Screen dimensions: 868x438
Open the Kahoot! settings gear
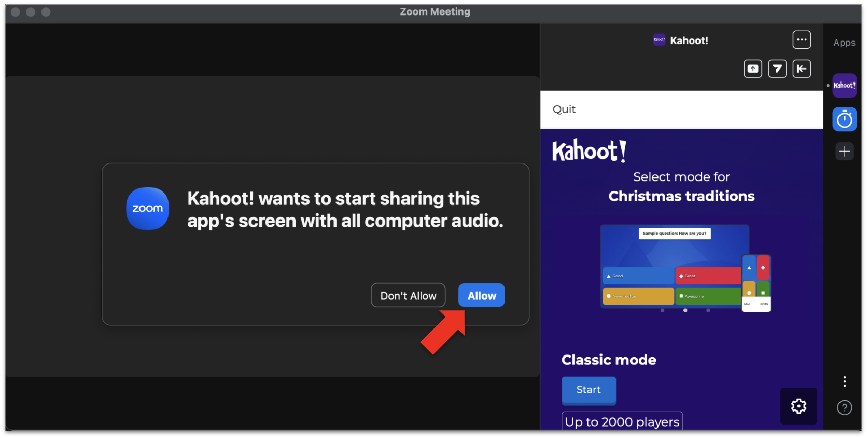(798, 406)
